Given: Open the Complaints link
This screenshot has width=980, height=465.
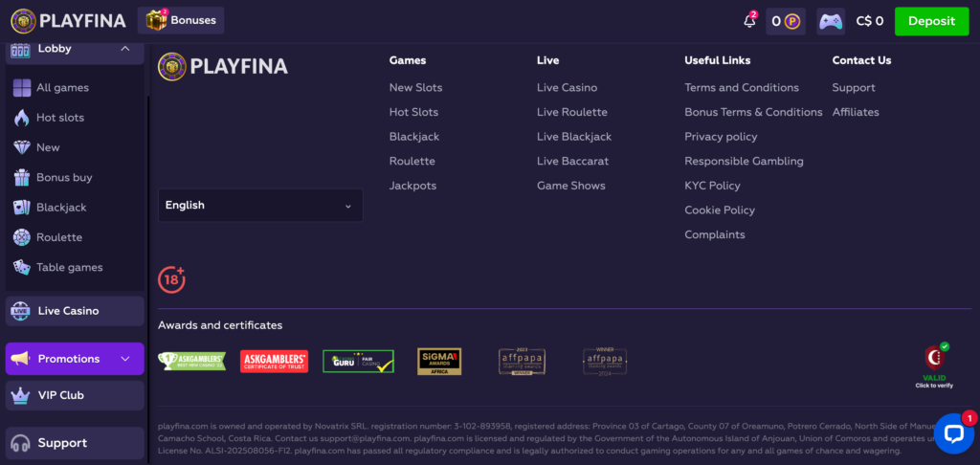Looking at the screenshot, I should coord(714,235).
